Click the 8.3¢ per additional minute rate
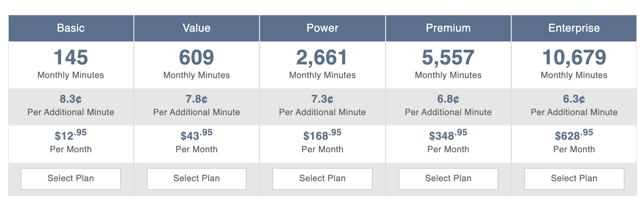 coord(71,99)
